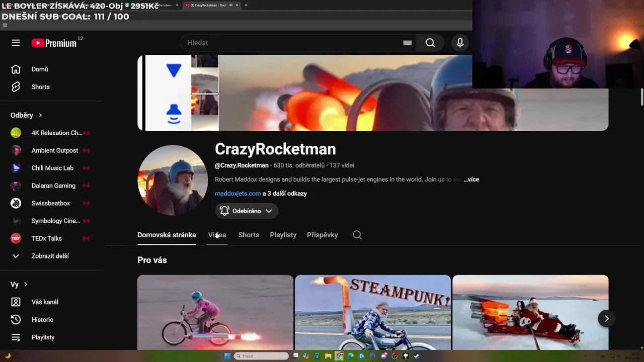Open the Dalaran Gaming subscription

tap(52, 186)
